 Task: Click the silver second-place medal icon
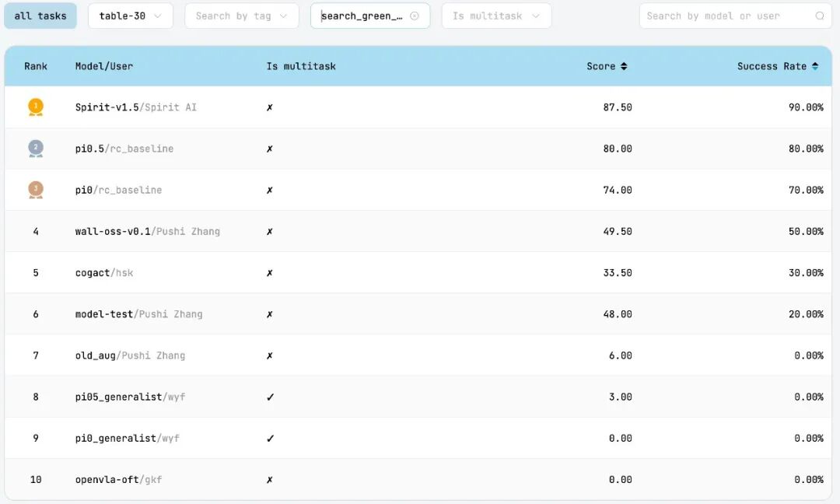[x=36, y=149]
